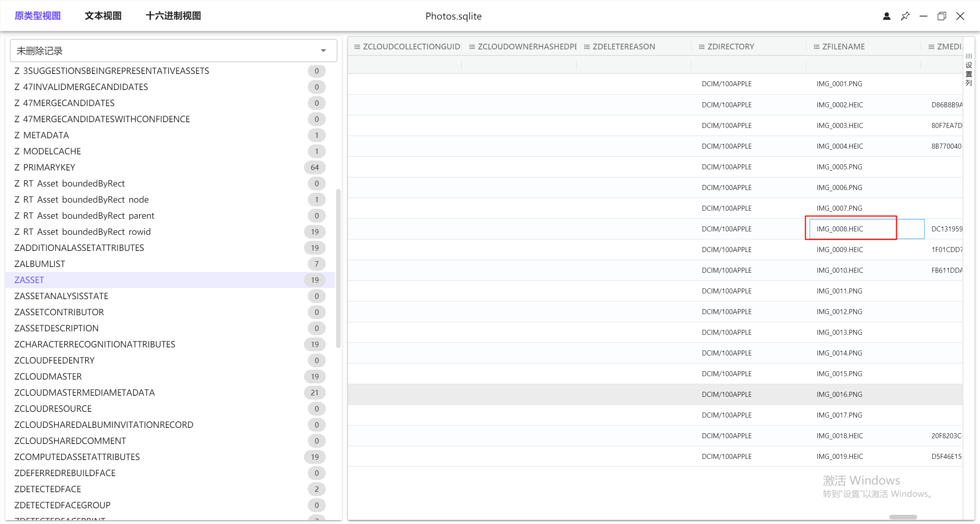
Task: Select the Z PRIMARYKEY table entry
Action: (x=45, y=167)
